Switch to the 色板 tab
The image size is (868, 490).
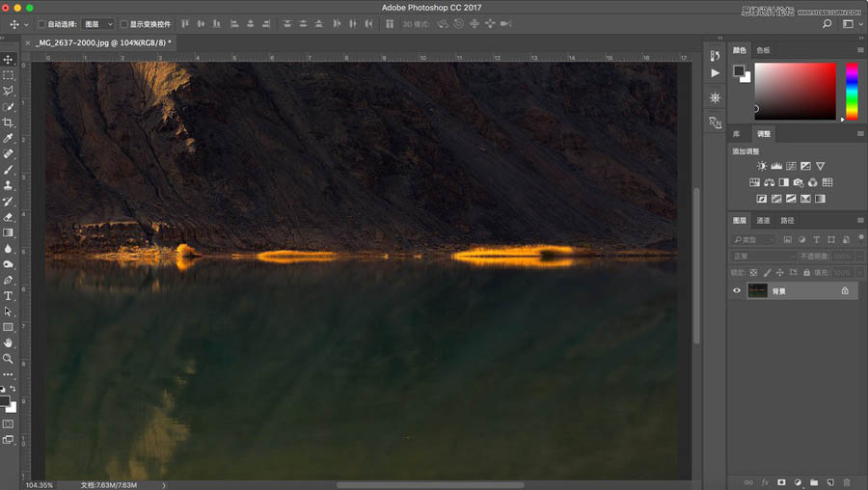point(763,50)
